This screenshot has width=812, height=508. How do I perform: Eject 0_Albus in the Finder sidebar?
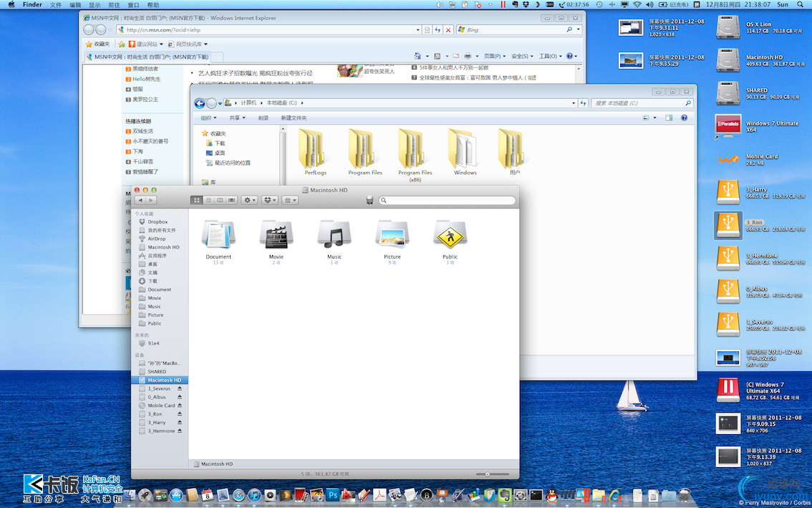pos(180,397)
